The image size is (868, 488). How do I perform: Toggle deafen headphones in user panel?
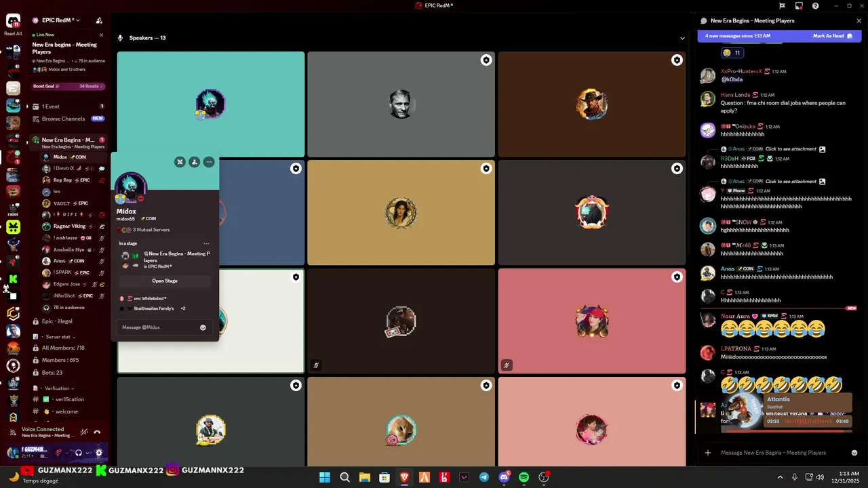pos(79,453)
